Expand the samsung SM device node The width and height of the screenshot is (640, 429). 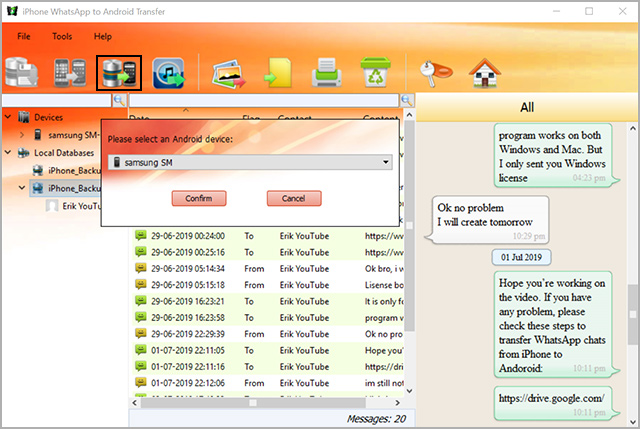22,135
